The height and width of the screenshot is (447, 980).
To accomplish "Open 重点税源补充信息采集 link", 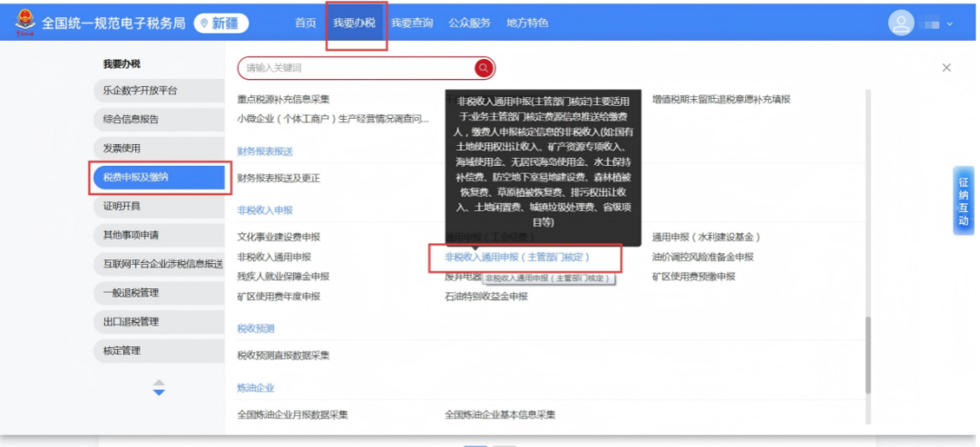I will click(283, 99).
